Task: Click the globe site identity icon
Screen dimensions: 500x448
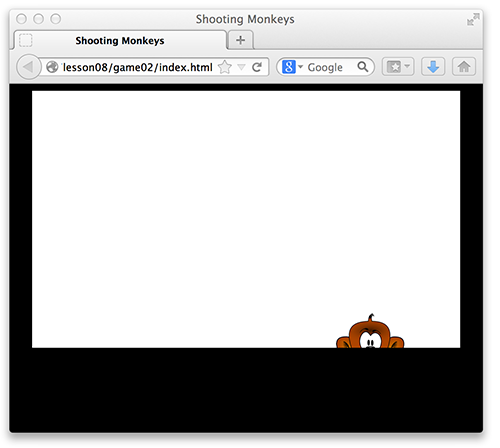Action: click(52, 67)
